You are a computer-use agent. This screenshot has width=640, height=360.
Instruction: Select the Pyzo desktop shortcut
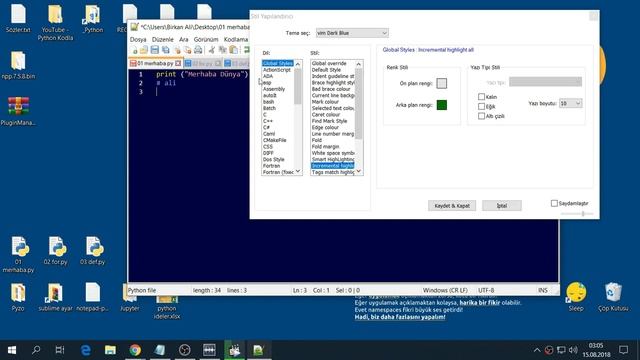[x=18, y=297]
